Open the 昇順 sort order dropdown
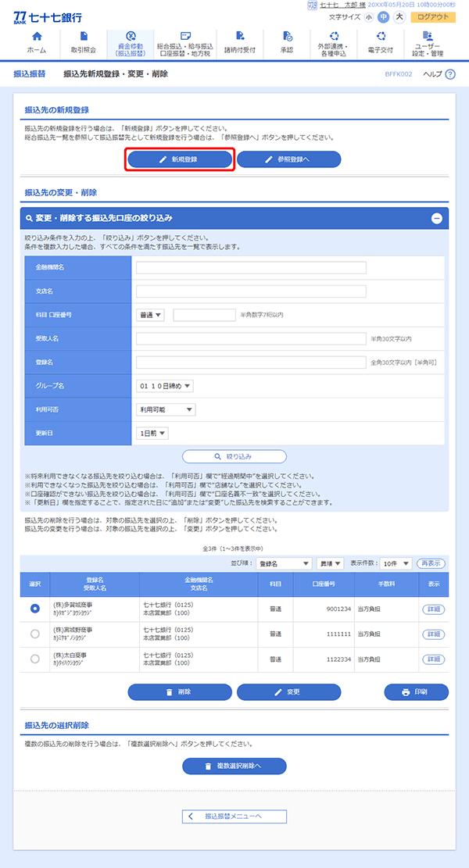469x868 pixels. coord(331,563)
